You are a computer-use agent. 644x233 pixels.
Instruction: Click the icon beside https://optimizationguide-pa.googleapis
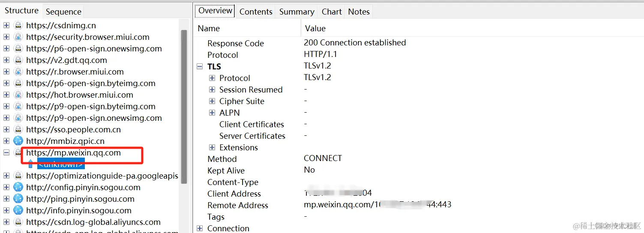click(x=18, y=176)
